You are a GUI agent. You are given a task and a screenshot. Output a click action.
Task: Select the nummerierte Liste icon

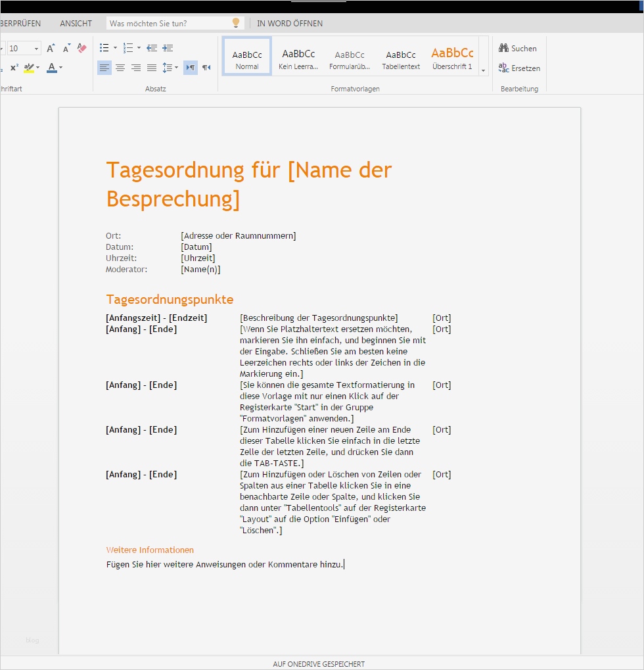click(127, 47)
